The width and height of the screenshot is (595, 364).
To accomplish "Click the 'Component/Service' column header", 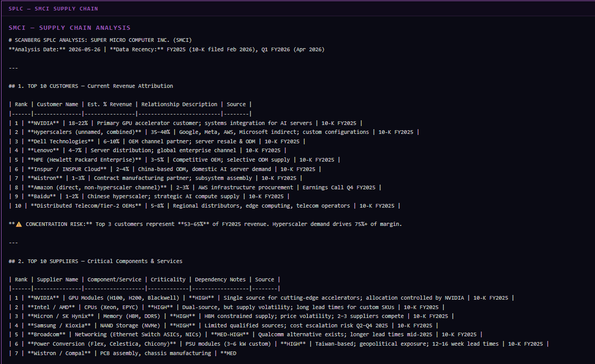I will pyautogui.click(x=114, y=280).
